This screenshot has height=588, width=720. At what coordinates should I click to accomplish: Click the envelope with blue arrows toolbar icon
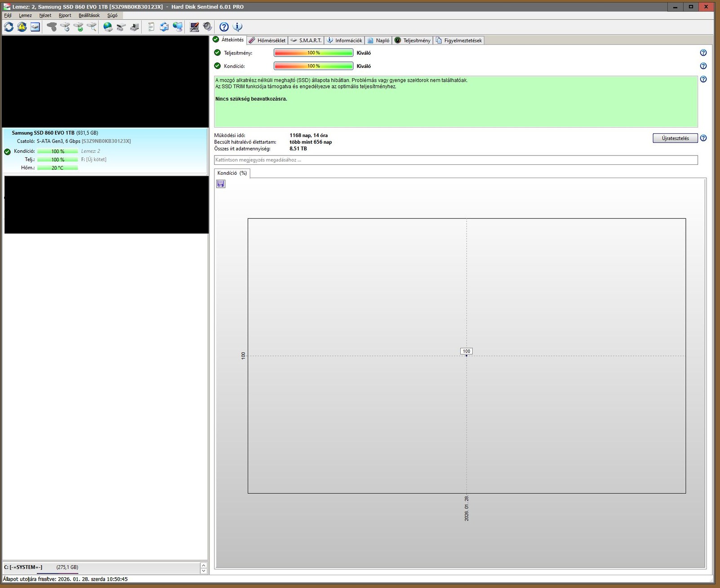(164, 27)
